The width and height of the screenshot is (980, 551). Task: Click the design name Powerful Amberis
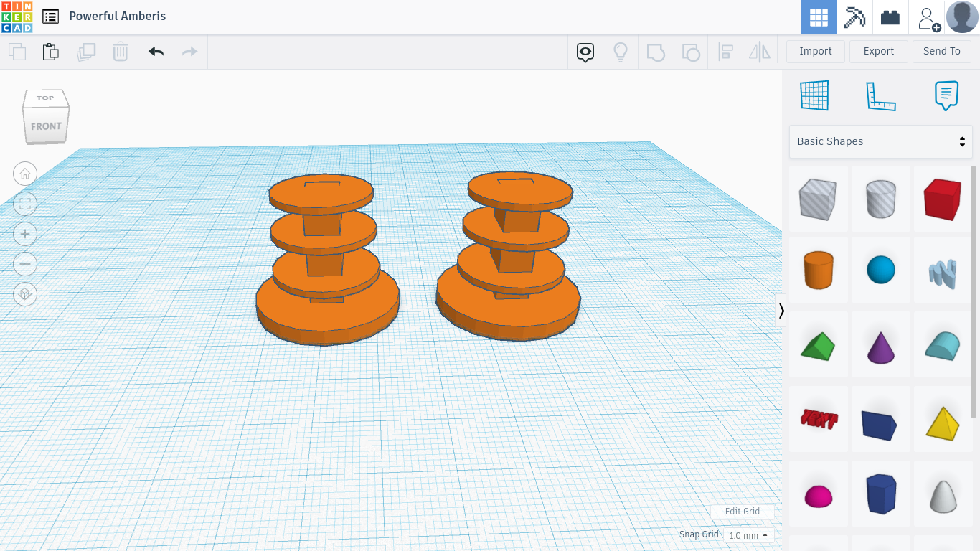point(118,17)
